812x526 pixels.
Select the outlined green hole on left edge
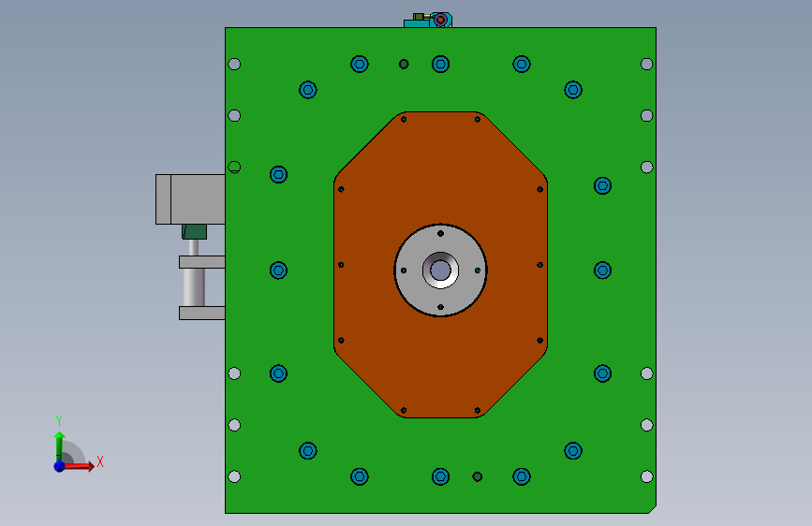(x=234, y=168)
